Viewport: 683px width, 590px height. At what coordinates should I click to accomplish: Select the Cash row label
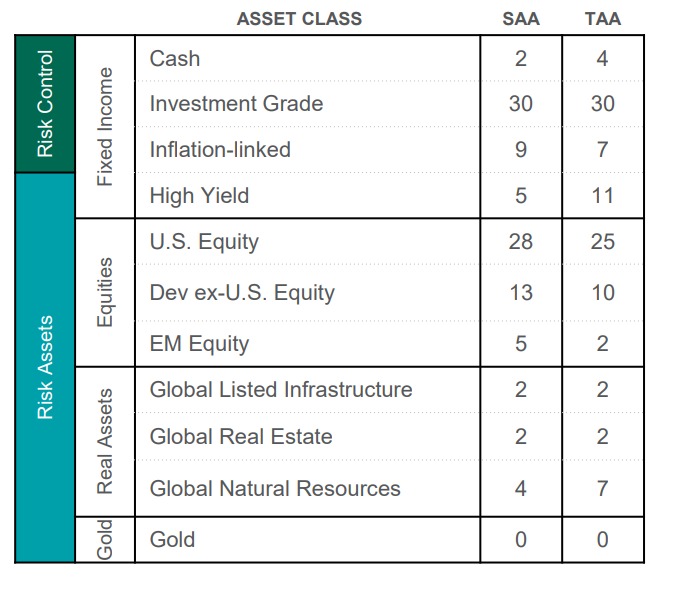click(x=175, y=59)
